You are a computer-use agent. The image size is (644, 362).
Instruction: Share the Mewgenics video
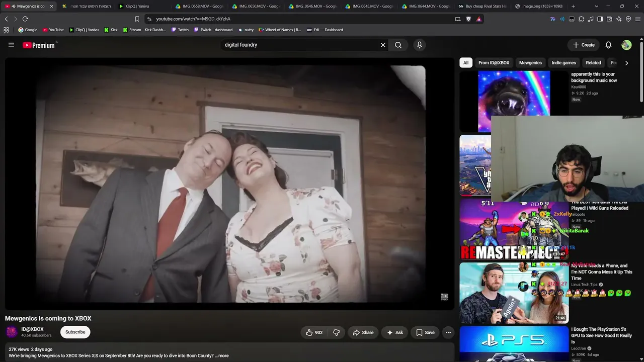tap(363, 332)
